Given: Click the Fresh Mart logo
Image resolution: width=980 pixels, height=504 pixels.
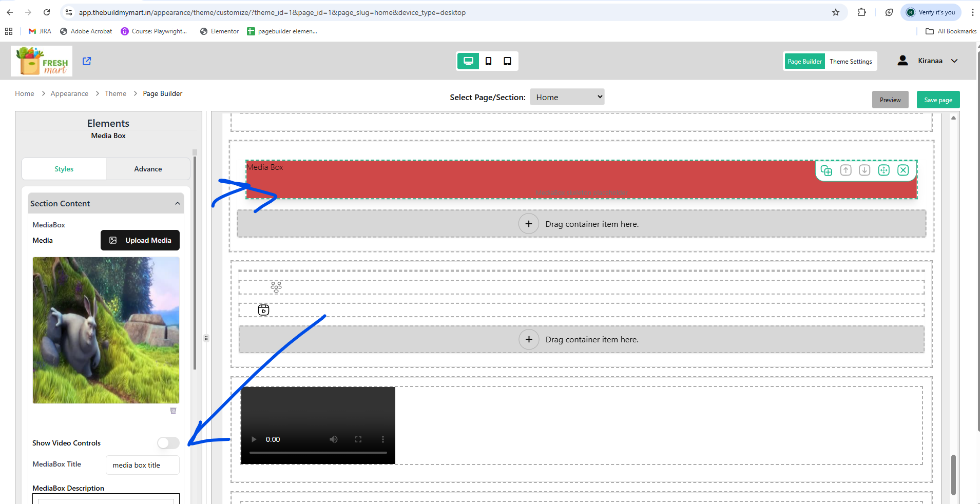Looking at the screenshot, I should click(42, 61).
